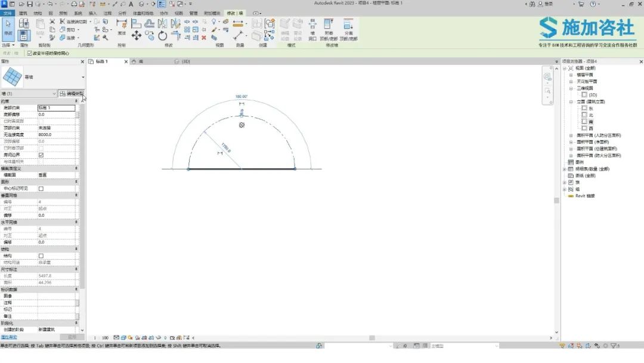Expand the 明细表/数量 (全部) tree node
This screenshot has height=363, width=644.
pyautogui.click(x=565, y=169)
